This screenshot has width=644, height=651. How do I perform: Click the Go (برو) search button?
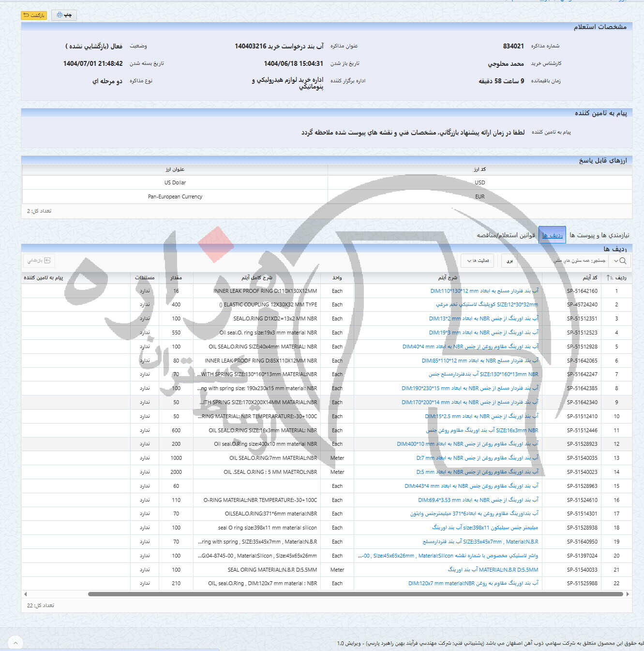click(509, 261)
